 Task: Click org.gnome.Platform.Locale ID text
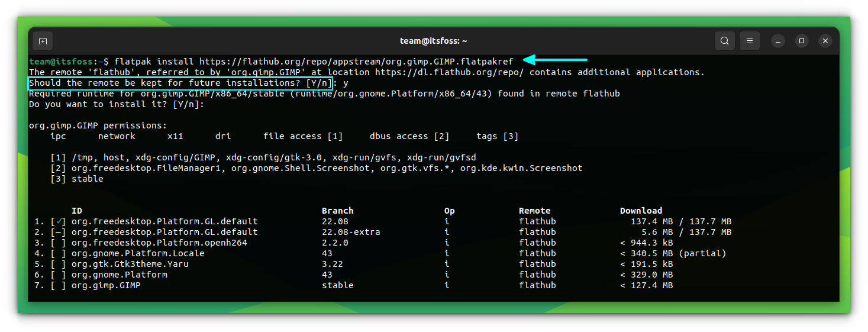coord(138,253)
